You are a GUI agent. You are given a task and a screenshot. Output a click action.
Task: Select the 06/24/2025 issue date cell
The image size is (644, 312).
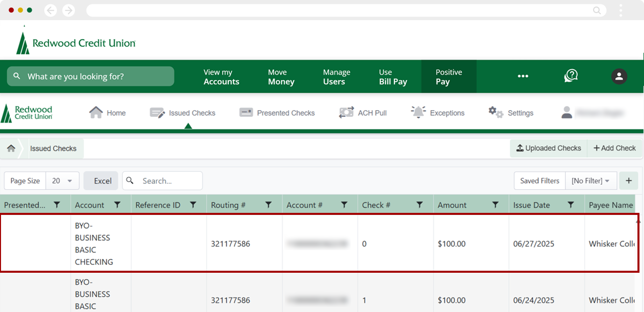[534, 300]
